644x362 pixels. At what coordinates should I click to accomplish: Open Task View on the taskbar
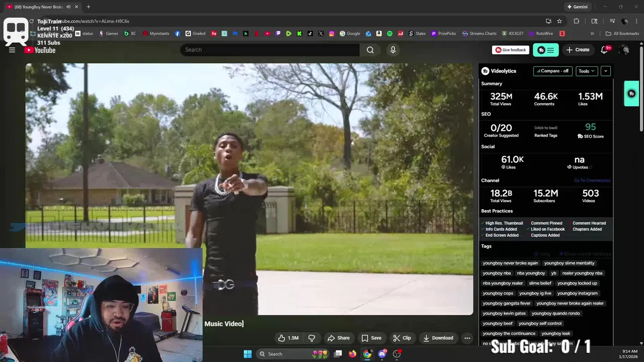pyautogui.click(x=338, y=354)
